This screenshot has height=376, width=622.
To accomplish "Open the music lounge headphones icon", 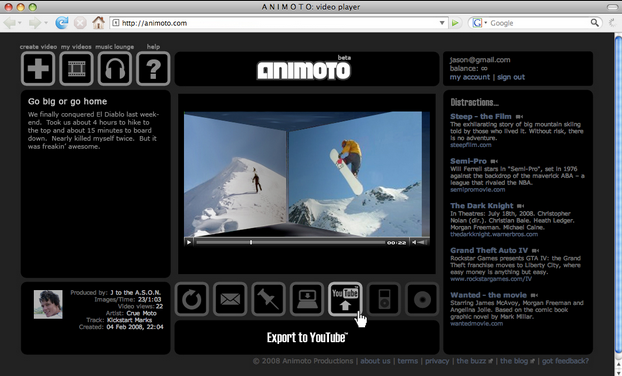I will click(x=115, y=69).
